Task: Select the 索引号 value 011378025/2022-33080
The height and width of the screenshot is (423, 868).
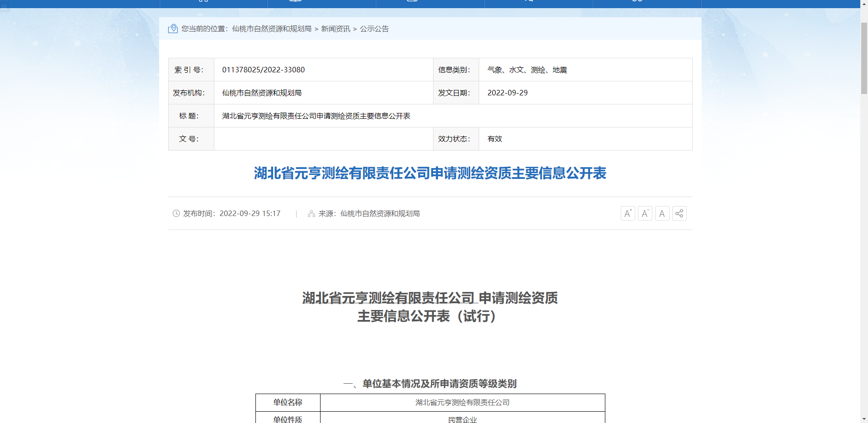Action: coord(264,70)
